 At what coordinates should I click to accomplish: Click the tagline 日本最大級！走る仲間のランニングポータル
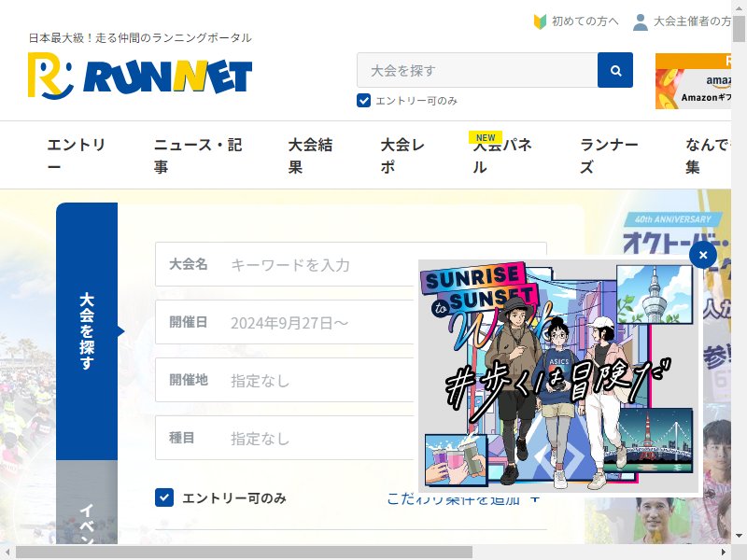pos(140,37)
